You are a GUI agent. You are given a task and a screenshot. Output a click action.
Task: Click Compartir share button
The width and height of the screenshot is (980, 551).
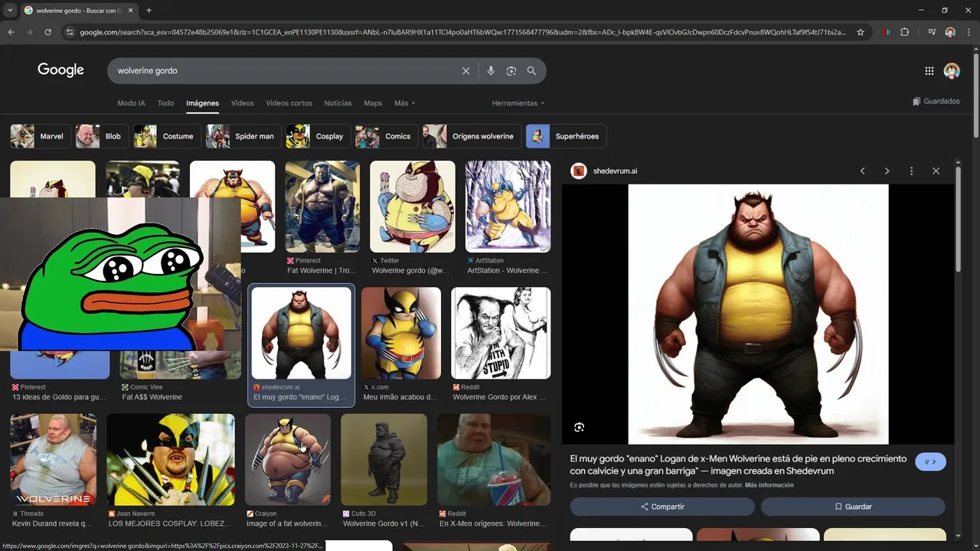tap(662, 507)
